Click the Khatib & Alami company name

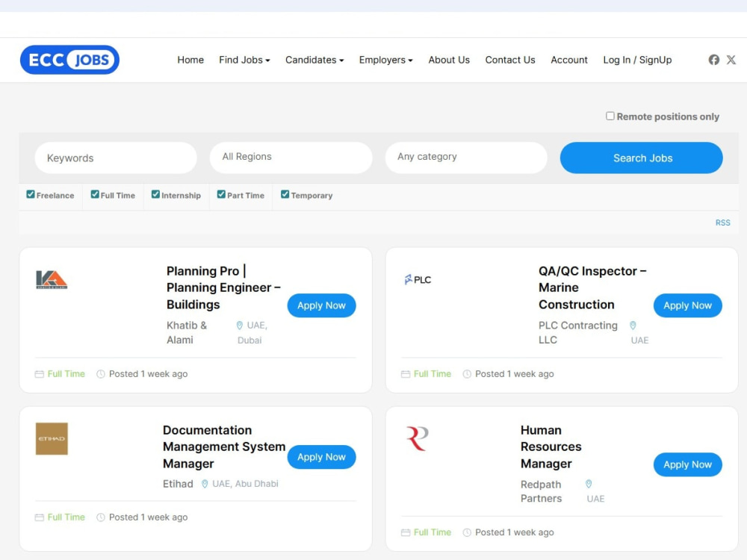coord(187,333)
